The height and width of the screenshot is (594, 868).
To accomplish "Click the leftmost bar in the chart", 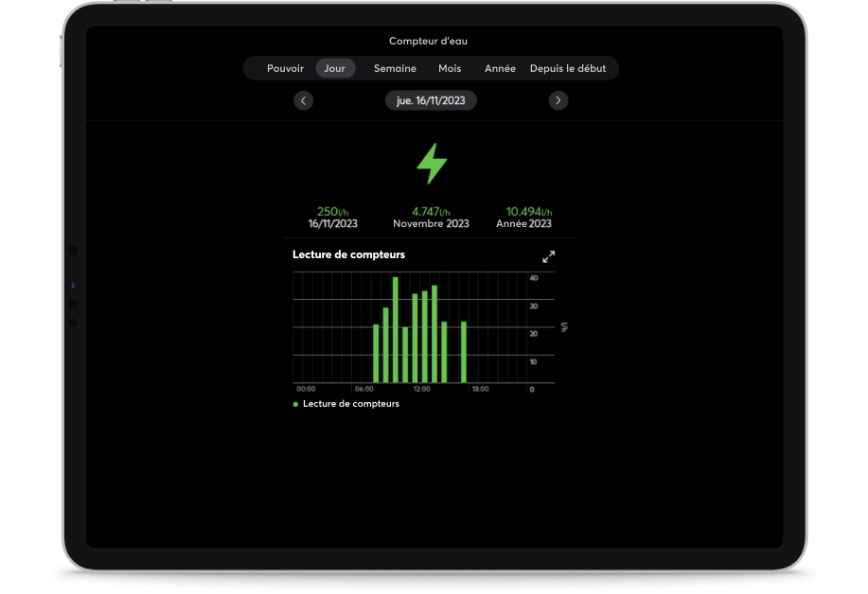I will click(x=376, y=353).
